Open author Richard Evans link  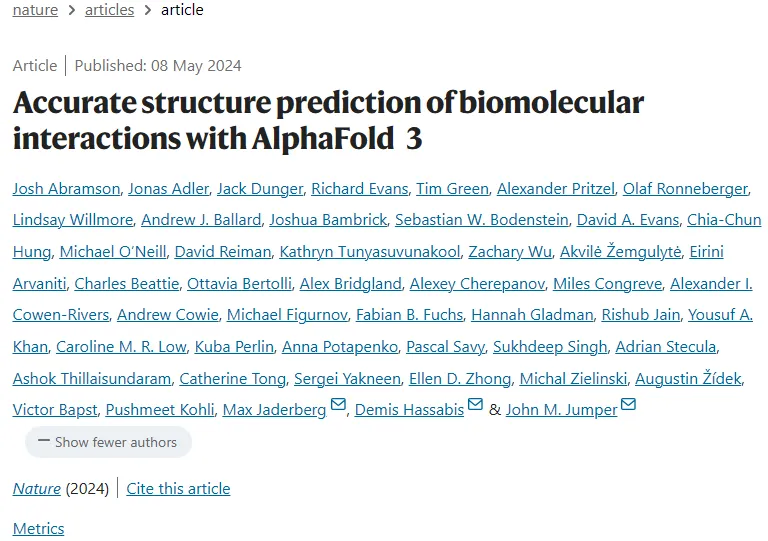point(359,188)
